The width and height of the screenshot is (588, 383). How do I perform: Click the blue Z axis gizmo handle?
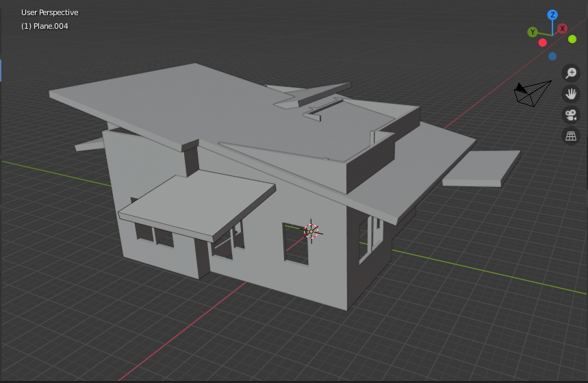coord(552,14)
